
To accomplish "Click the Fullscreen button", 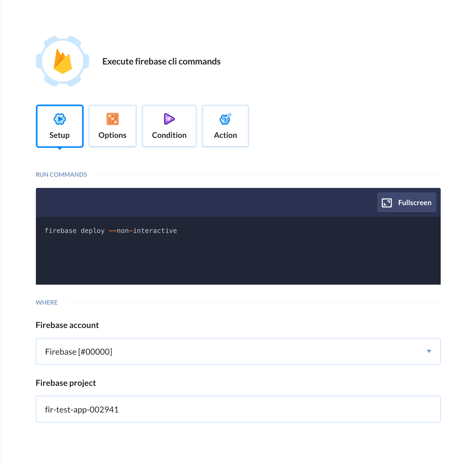I will tap(406, 203).
